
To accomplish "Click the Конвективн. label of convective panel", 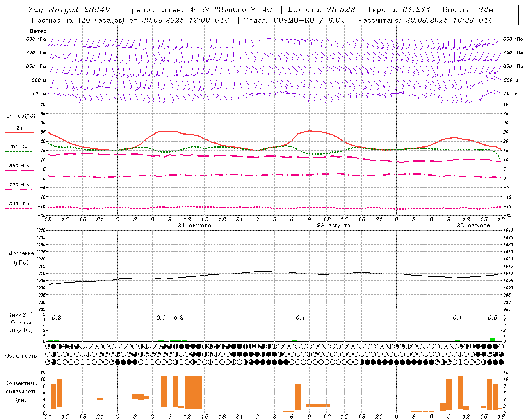I will tap(21, 383).
